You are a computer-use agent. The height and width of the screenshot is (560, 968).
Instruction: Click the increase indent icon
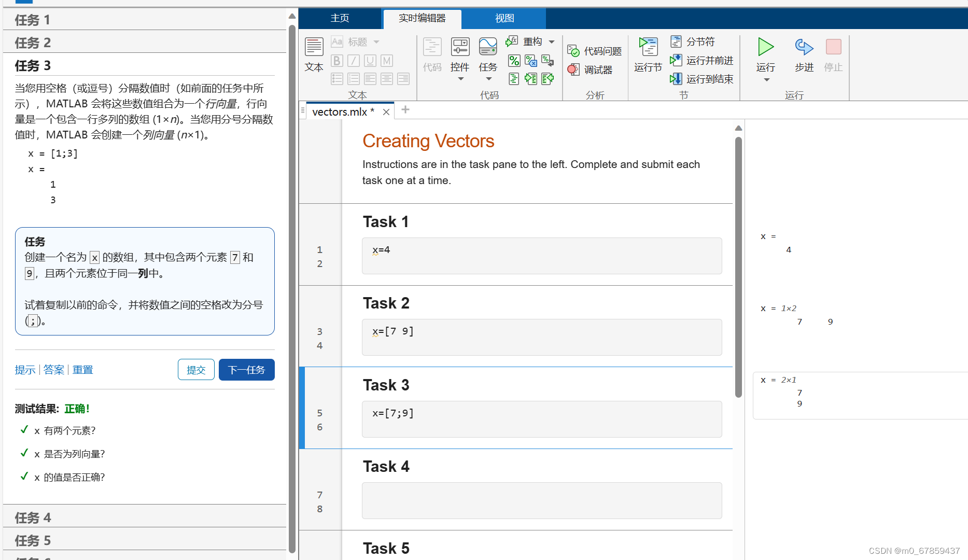(531, 78)
